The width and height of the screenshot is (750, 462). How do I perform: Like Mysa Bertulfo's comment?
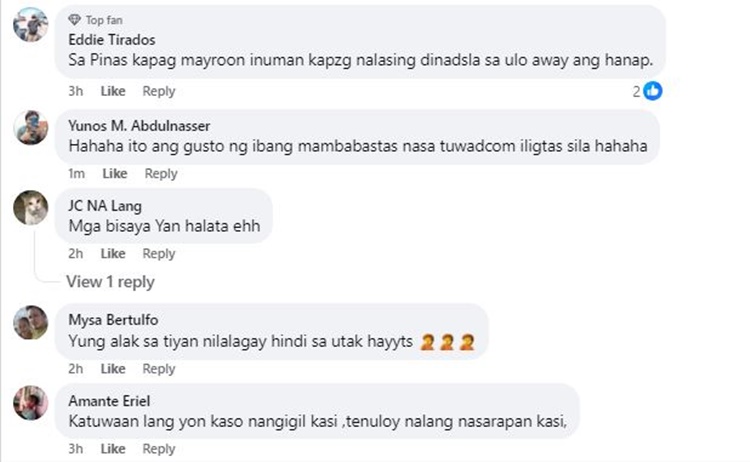click(x=113, y=369)
